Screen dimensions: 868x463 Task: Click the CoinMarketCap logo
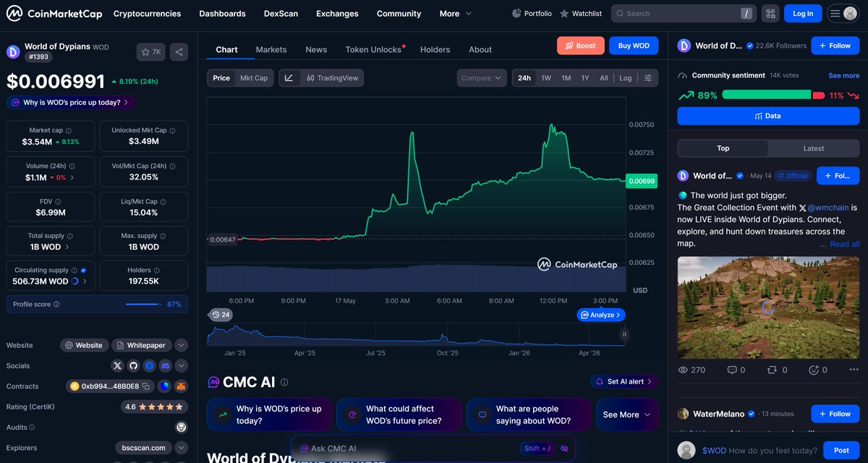point(54,13)
